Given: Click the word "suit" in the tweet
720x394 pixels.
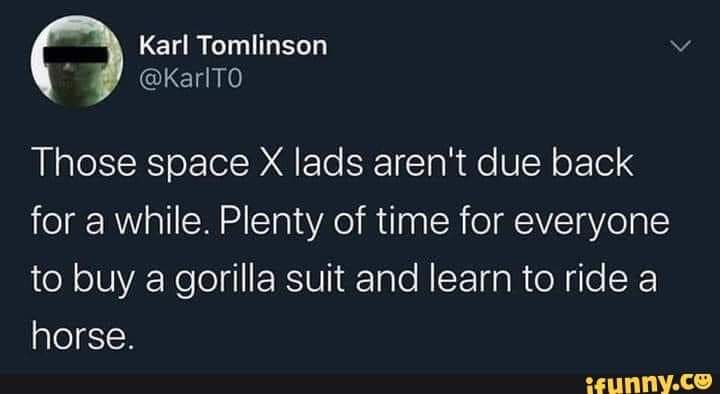Looking at the screenshot, I should pyautogui.click(x=315, y=281).
